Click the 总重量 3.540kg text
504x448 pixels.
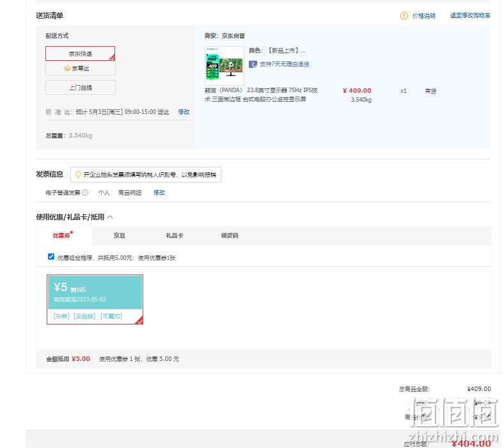point(69,136)
